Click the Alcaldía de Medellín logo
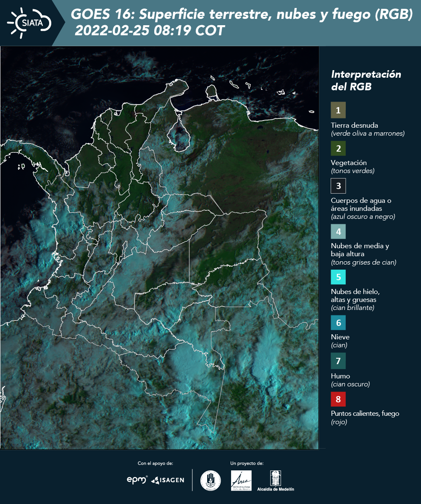Viewport: 421px width, 504px height. 276,481
